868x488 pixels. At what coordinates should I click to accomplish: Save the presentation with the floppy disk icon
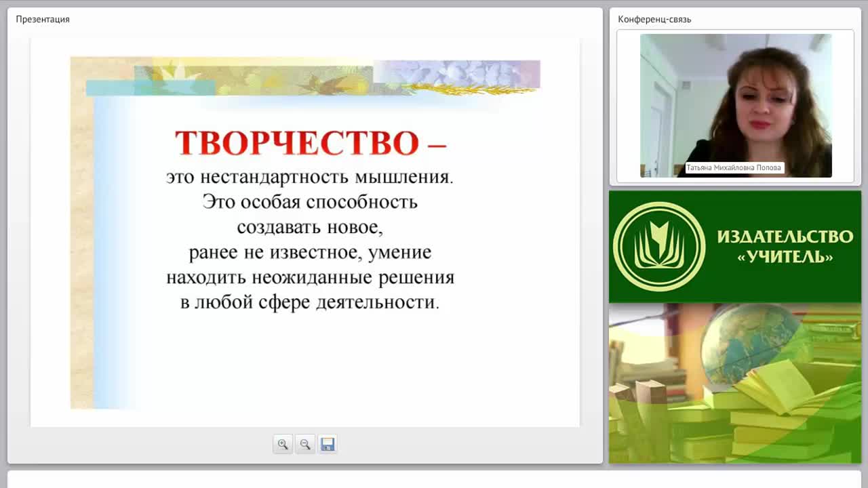[x=328, y=445]
